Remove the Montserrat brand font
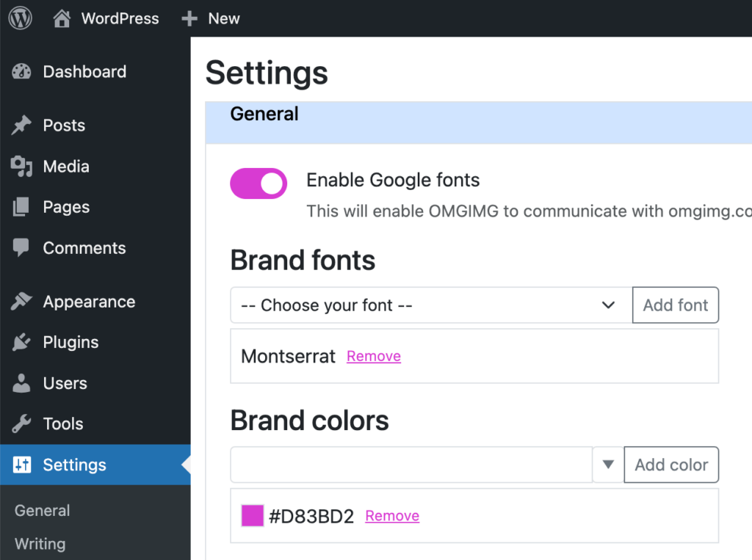 click(x=373, y=356)
